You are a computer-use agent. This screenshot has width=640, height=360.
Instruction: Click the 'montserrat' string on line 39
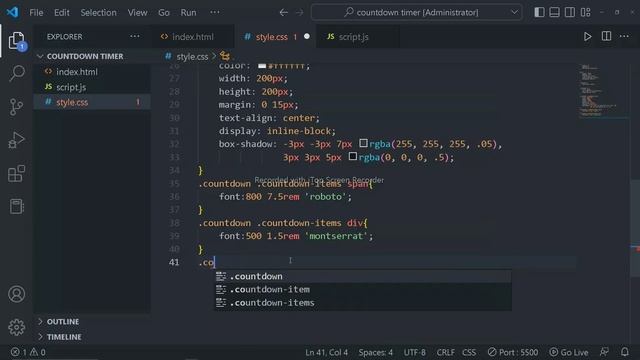pos(336,236)
